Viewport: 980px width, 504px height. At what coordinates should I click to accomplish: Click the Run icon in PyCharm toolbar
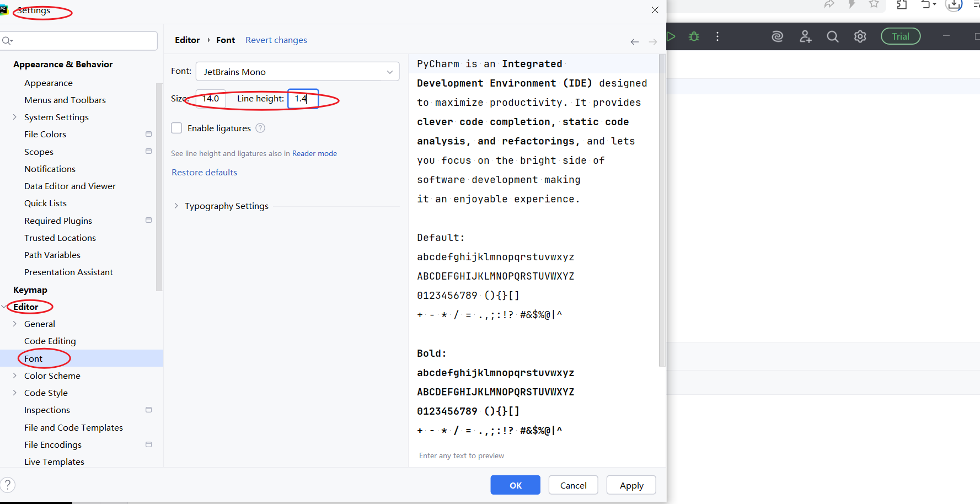tap(671, 36)
